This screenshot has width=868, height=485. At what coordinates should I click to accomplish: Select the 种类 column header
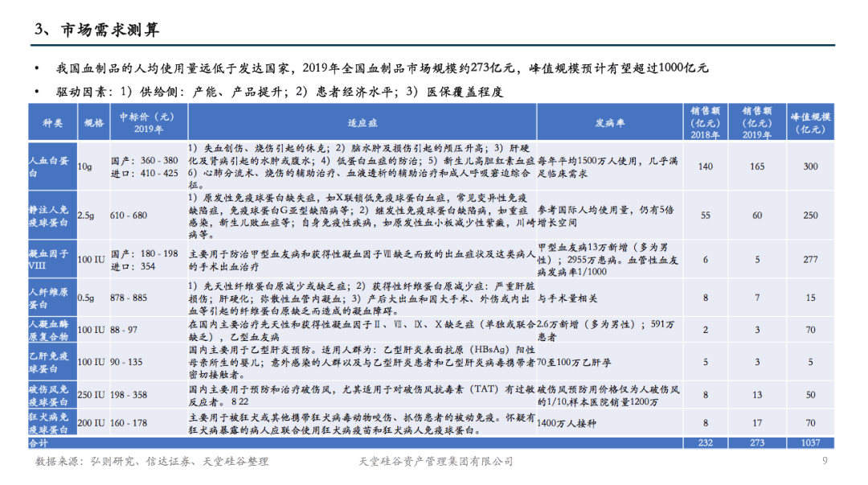coord(51,123)
